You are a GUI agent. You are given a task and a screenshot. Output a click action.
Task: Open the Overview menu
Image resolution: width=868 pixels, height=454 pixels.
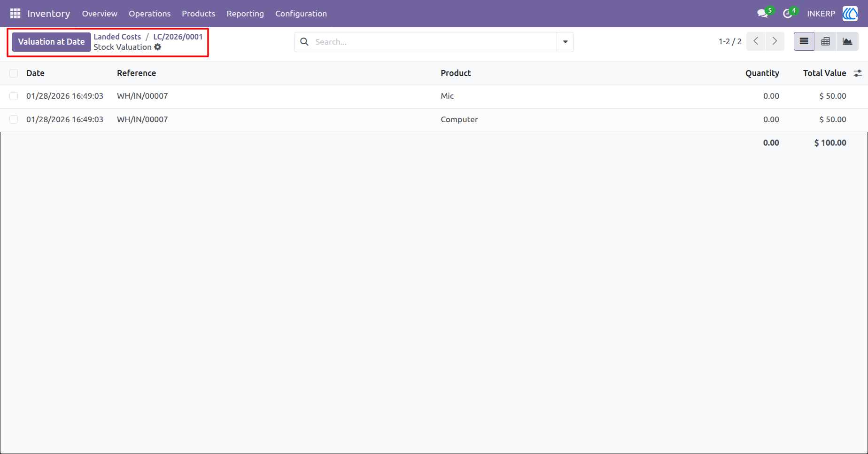pyautogui.click(x=100, y=14)
